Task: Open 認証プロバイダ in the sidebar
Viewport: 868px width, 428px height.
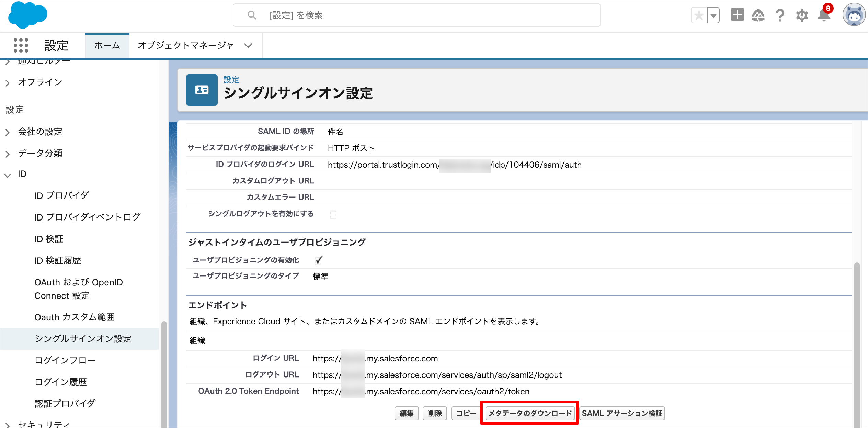Action: pyautogui.click(x=65, y=404)
